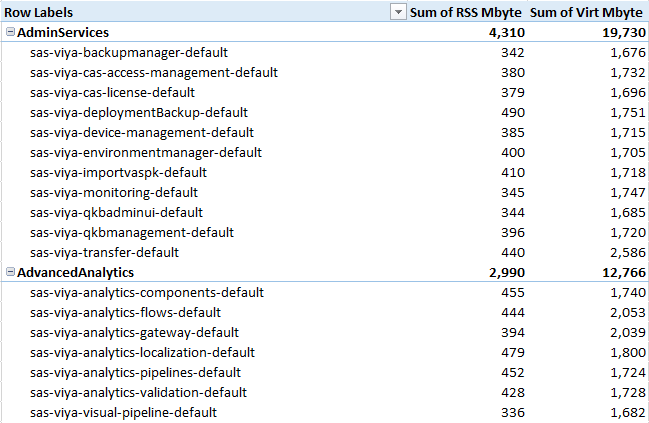Select the AdvancedAnalytics row label
This screenshot has width=649, height=423.
(x=75, y=272)
